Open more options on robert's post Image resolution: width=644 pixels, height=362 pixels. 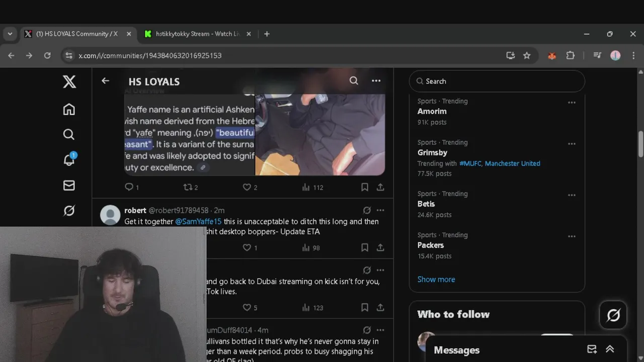click(x=380, y=210)
